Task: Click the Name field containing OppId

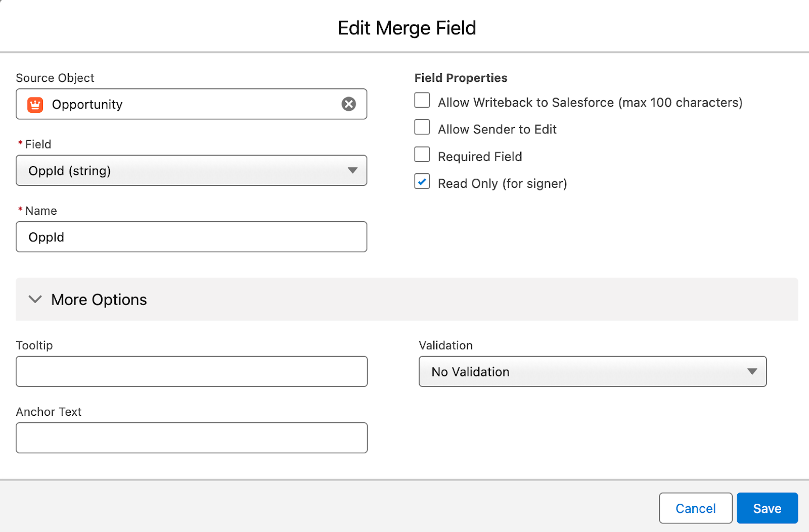Action: point(191,236)
